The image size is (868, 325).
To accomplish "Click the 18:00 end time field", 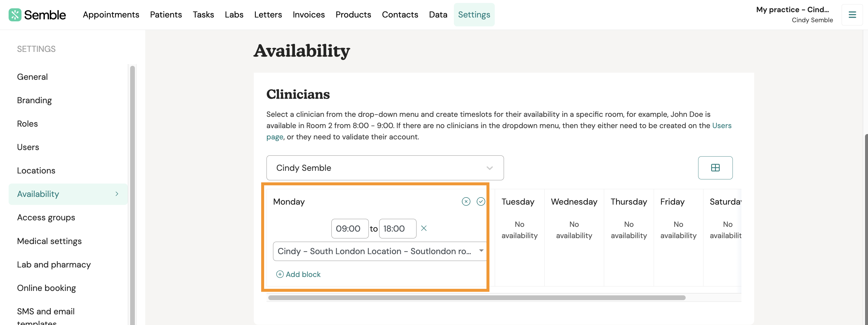I will point(398,229).
